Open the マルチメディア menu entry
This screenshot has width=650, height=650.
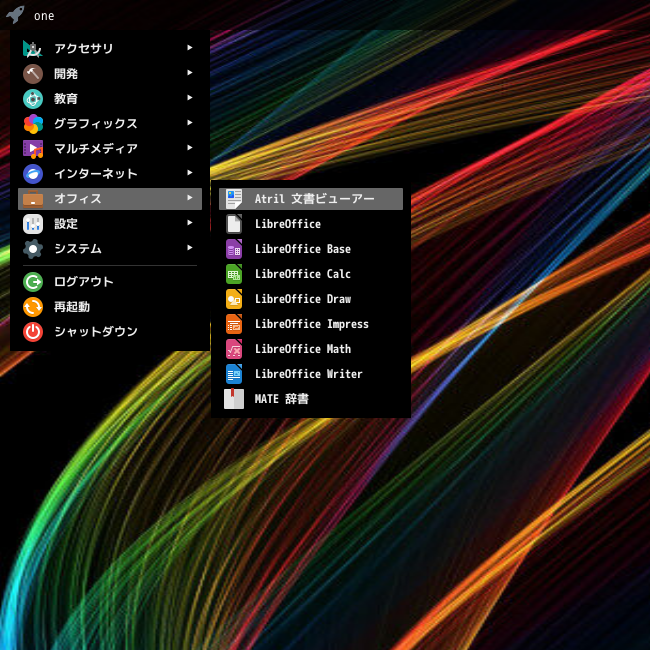[110, 149]
